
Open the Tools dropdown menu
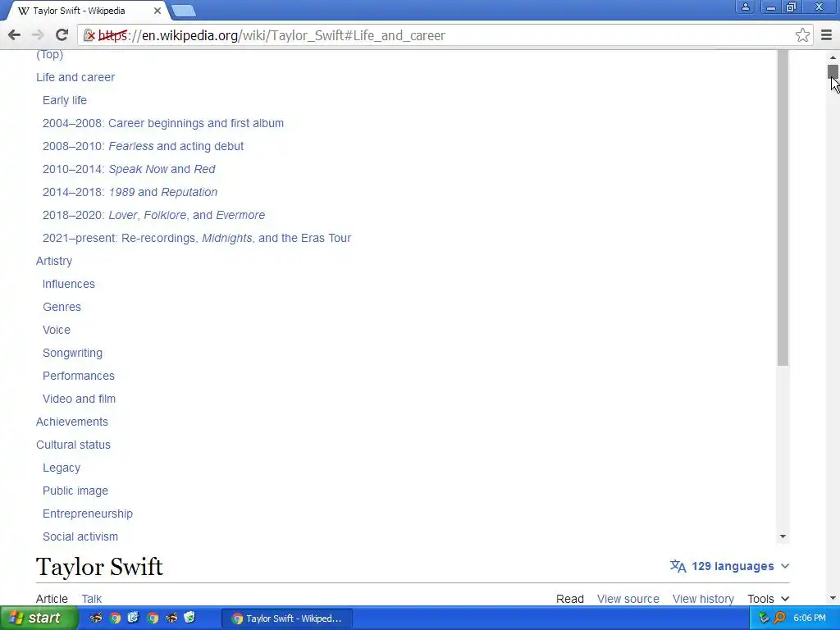point(768,599)
